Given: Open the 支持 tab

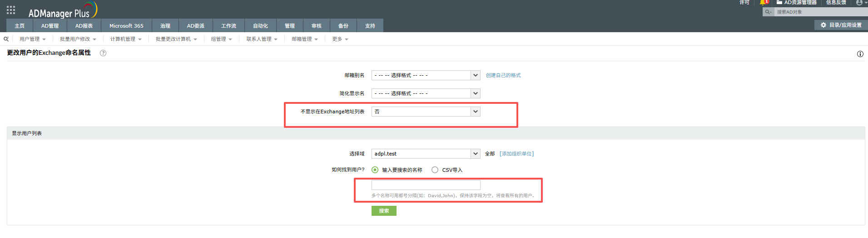Looking at the screenshot, I should (x=370, y=26).
